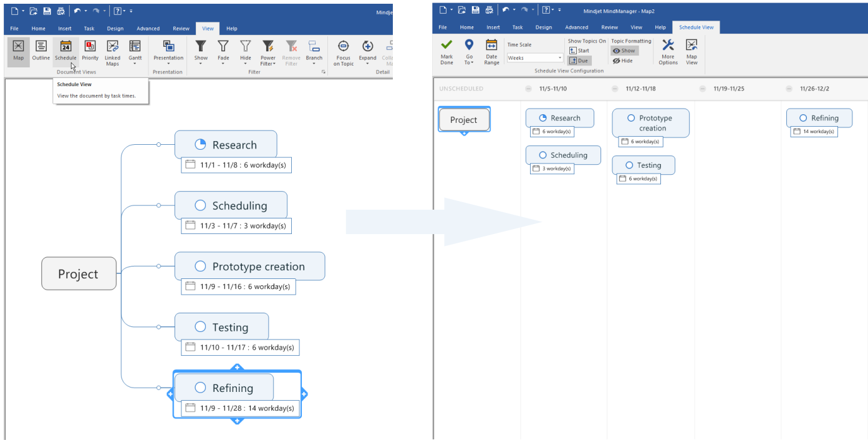Select Schedule View tab in right window
This screenshot has width=868, height=440.
coord(697,27)
